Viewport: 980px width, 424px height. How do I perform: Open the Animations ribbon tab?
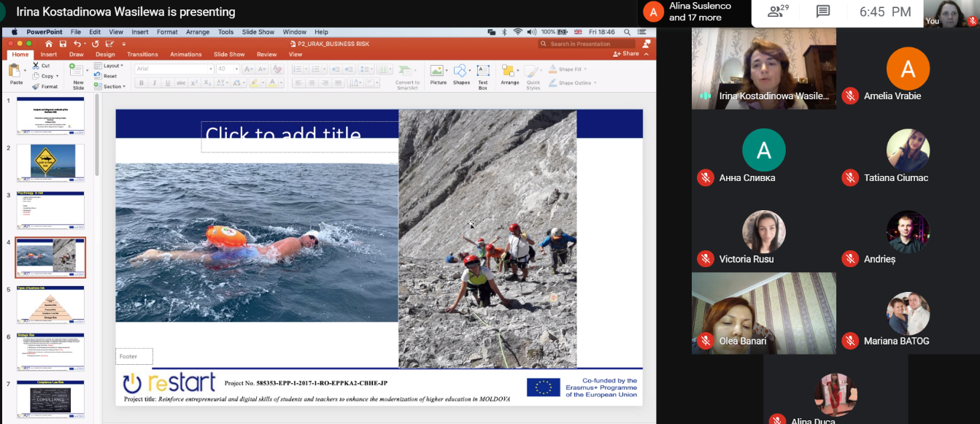(x=186, y=54)
